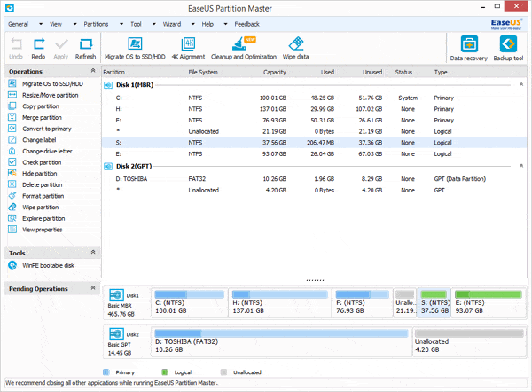
Task: Click H: (NTFS) block in disk map
Action: 280,302
